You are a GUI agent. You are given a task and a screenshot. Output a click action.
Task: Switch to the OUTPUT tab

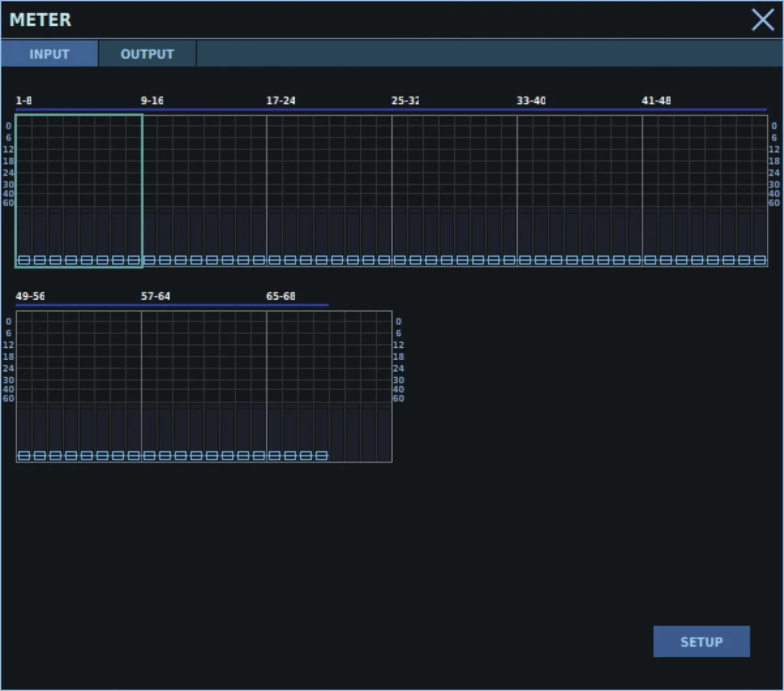(148, 54)
